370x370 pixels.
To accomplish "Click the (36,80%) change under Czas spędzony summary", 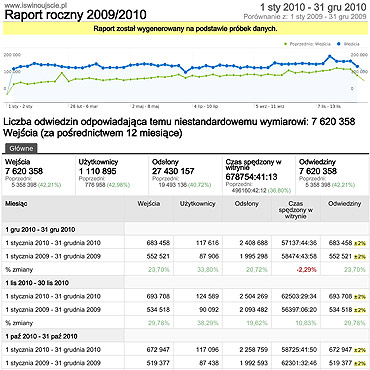I will [x=279, y=191].
